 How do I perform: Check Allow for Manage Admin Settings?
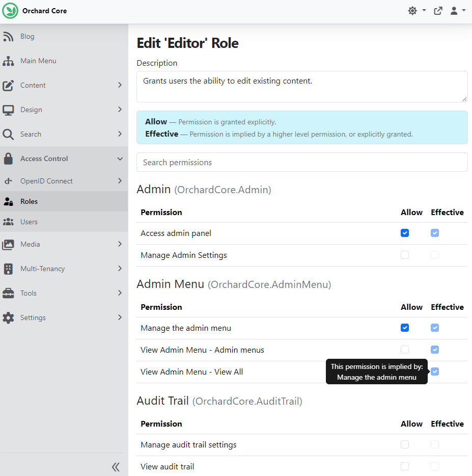coord(405,255)
